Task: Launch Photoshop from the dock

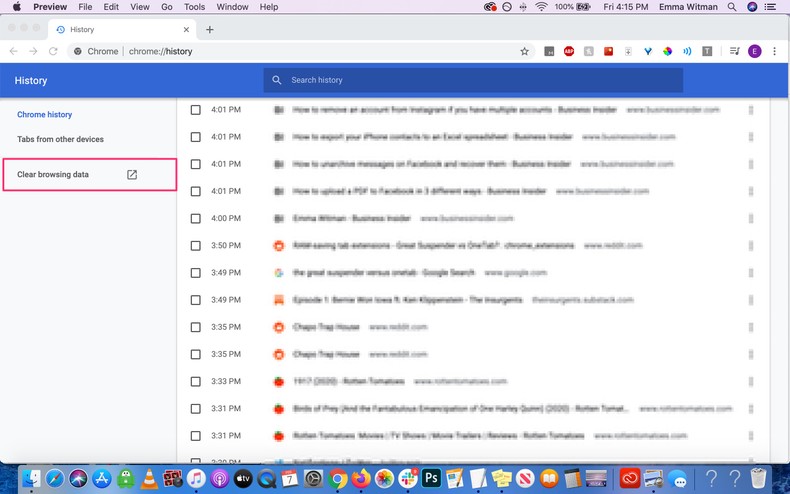Action: tap(432, 478)
